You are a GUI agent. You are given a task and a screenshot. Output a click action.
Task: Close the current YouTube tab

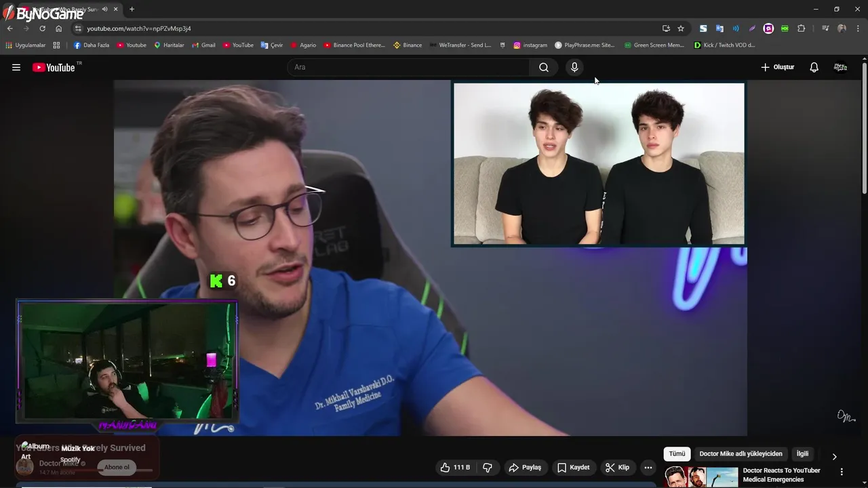click(x=116, y=9)
